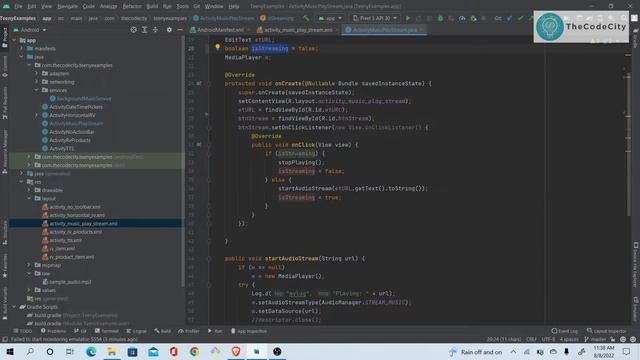640x360 pixels.
Task: Toggle the App Inspection tool window
Action: coord(249,331)
